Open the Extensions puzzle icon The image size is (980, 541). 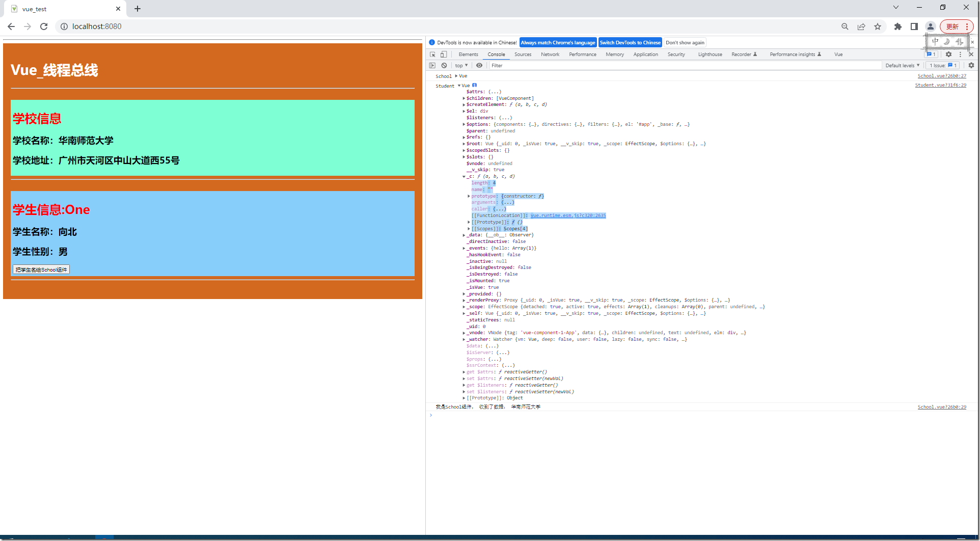898,26
